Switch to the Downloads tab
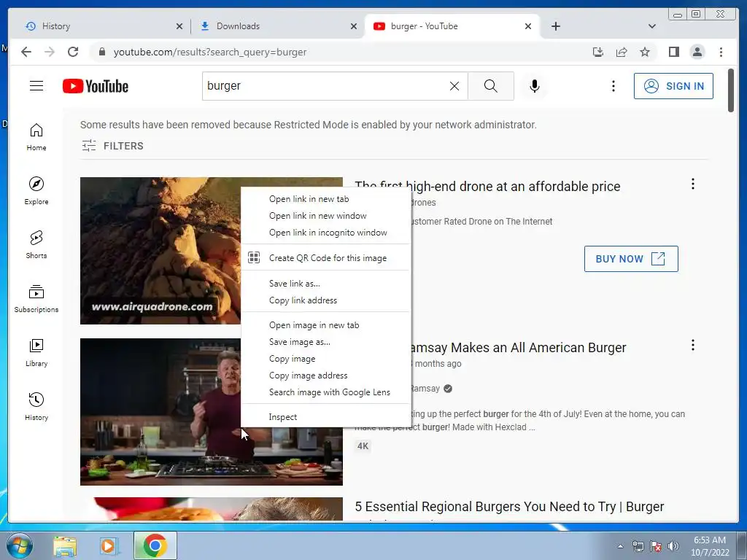The width and height of the screenshot is (747, 560). 277,26
